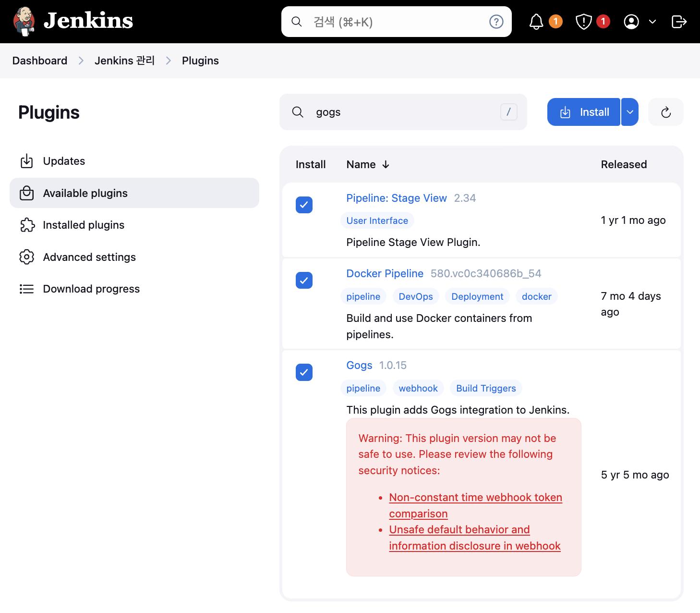Open Download progress sidebar item
This screenshot has height=613, width=700.
134,289
